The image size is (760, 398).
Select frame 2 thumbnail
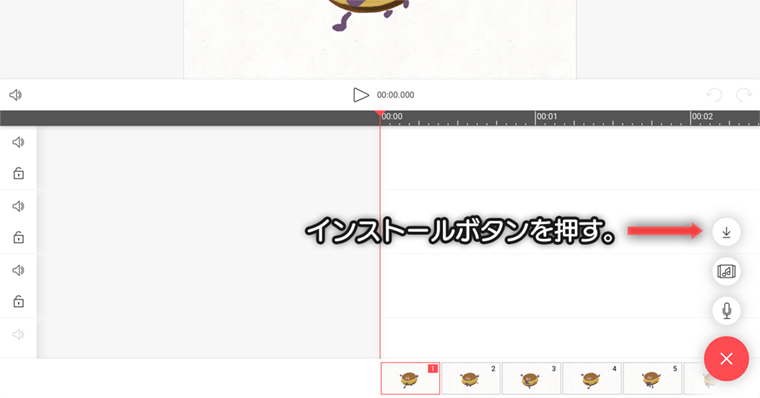coord(471,378)
